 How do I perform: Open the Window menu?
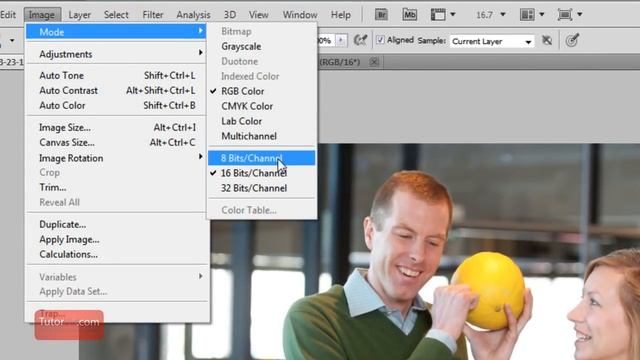tap(300, 15)
